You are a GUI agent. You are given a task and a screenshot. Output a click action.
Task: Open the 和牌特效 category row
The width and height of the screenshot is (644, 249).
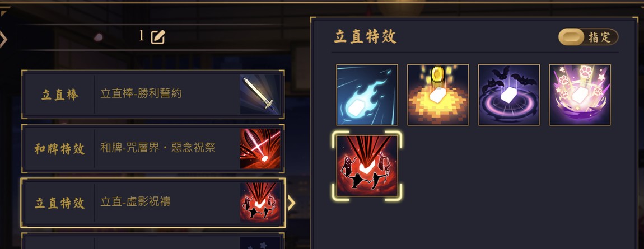point(153,148)
